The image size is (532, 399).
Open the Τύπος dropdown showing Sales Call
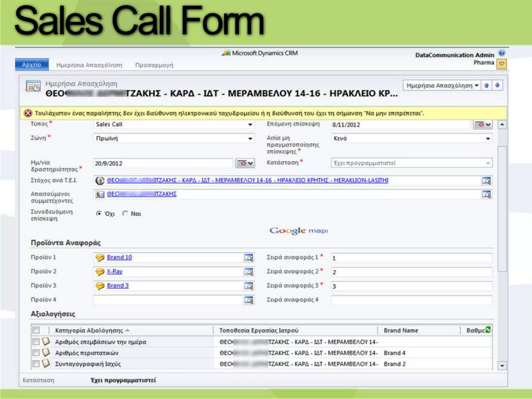coord(174,124)
